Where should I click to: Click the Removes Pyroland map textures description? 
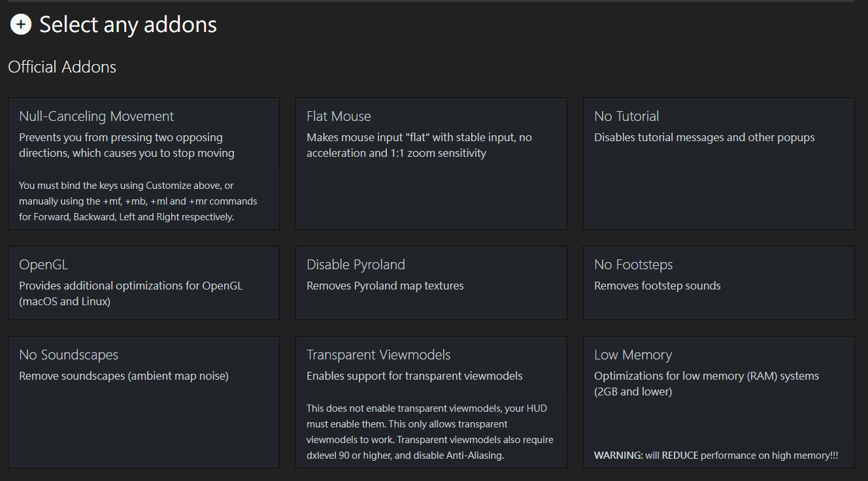click(x=385, y=286)
